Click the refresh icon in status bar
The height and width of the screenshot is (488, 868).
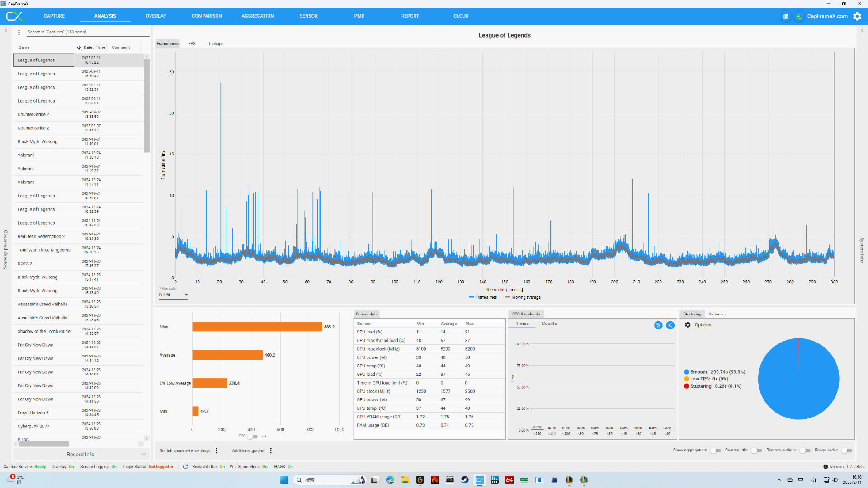pyautogui.click(x=185, y=467)
